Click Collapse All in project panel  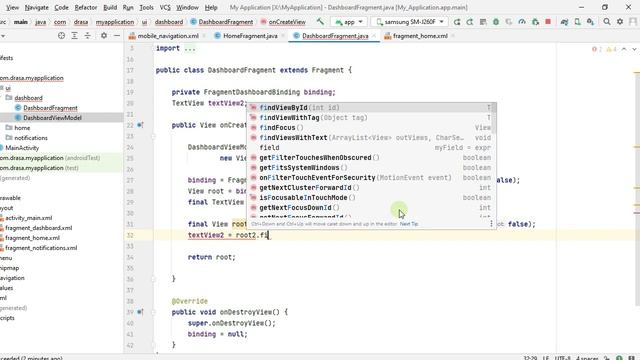87,36
